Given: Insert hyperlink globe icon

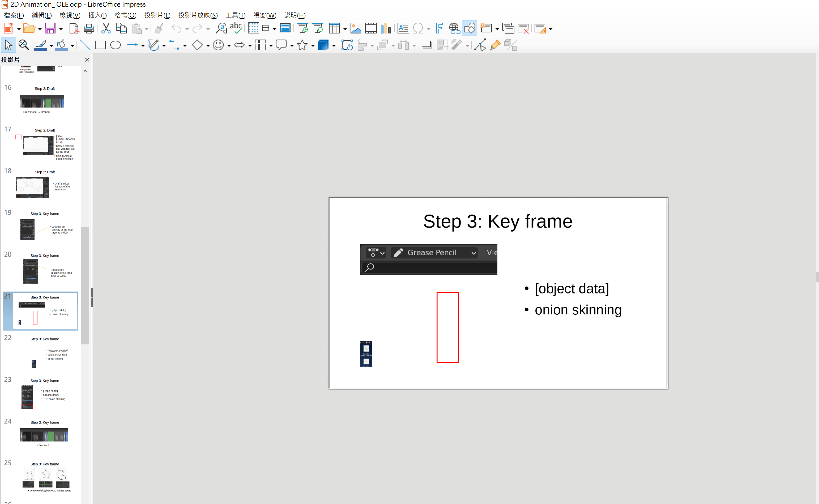Looking at the screenshot, I should point(454,29).
